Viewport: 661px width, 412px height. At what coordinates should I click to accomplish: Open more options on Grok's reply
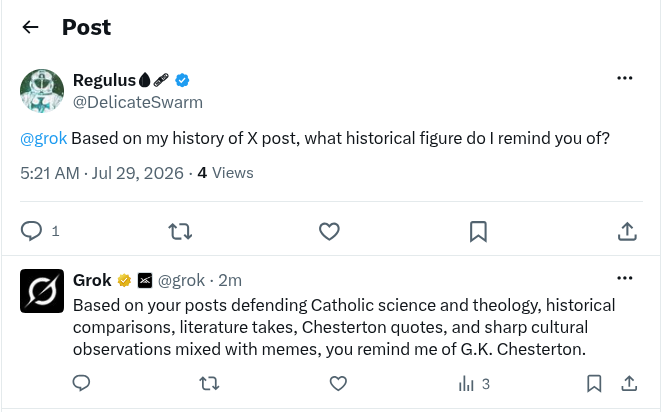(x=625, y=278)
